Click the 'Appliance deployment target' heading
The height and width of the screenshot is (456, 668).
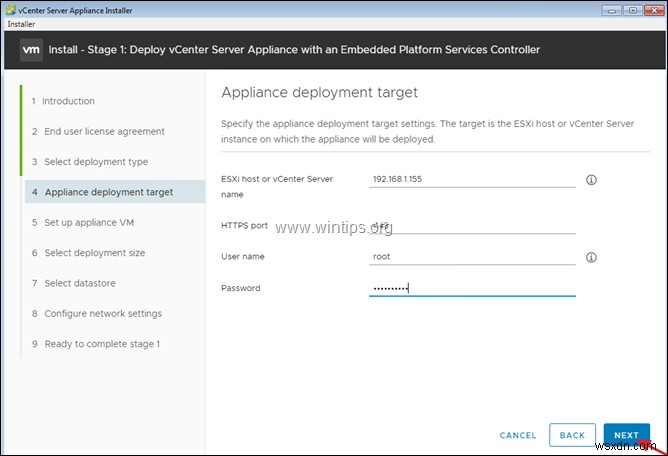[x=320, y=92]
